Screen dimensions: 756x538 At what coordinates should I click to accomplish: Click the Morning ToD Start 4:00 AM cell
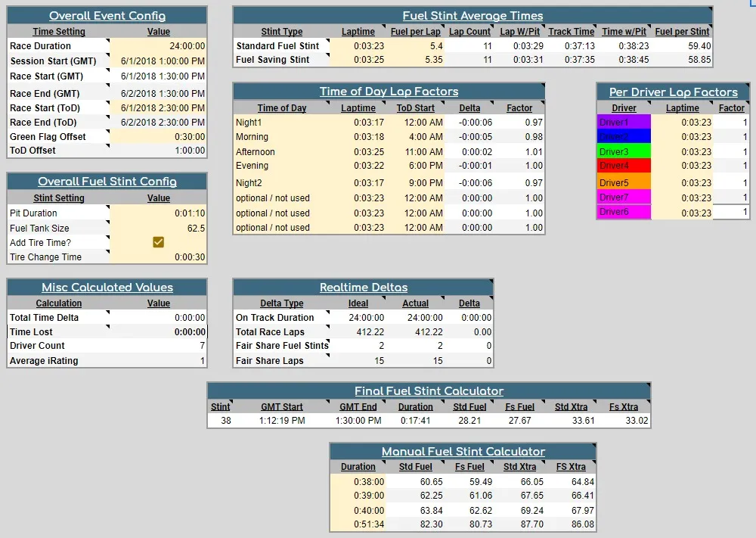point(415,137)
